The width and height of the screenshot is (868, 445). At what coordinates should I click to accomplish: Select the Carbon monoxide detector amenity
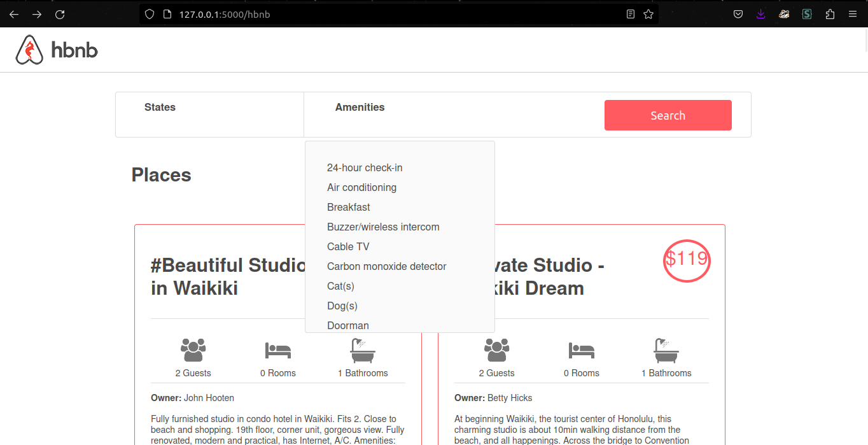pos(386,267)
